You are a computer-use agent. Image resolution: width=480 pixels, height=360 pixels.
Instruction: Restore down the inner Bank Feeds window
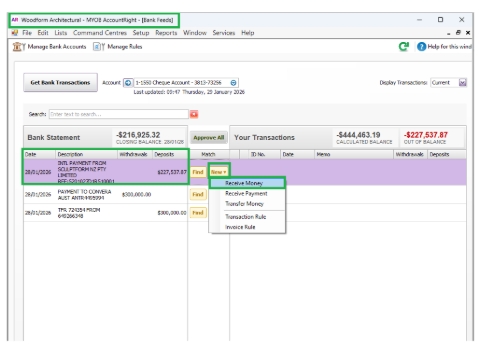coord(458,33)
